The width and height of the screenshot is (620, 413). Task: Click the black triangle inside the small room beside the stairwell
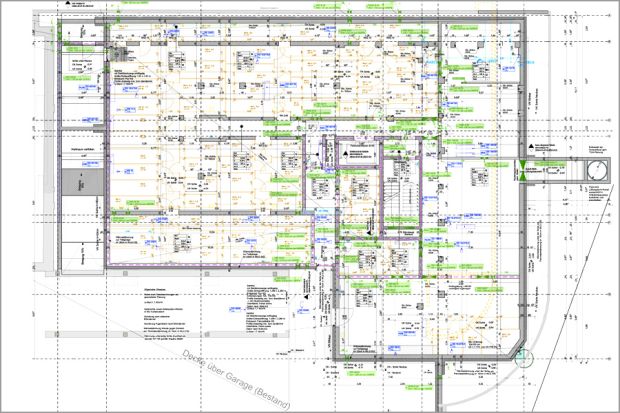(346, 154)
